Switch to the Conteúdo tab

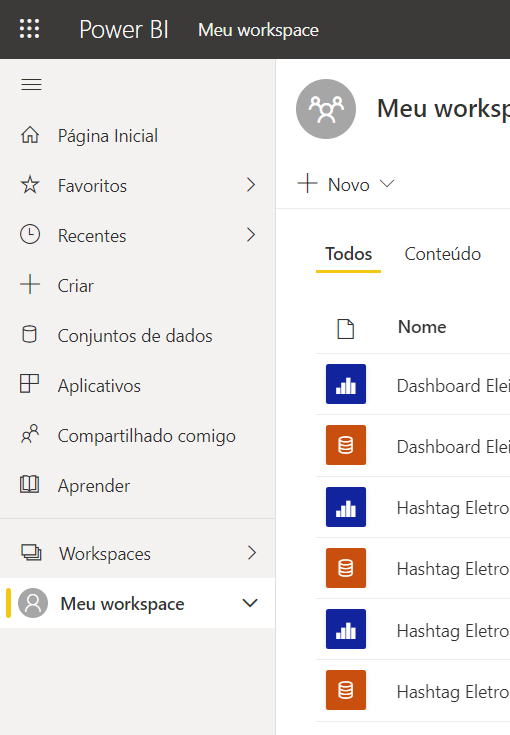[x=442, y=254]
